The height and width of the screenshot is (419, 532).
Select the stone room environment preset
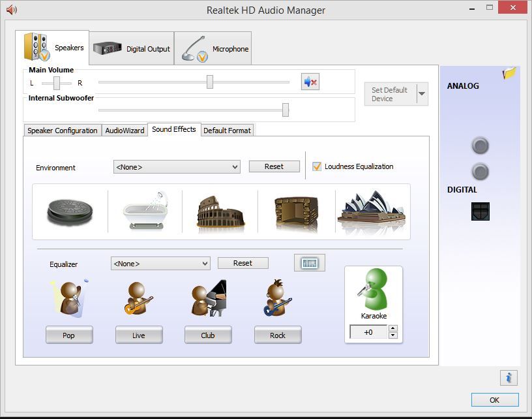pyautogui.click(x=297, y=213)
